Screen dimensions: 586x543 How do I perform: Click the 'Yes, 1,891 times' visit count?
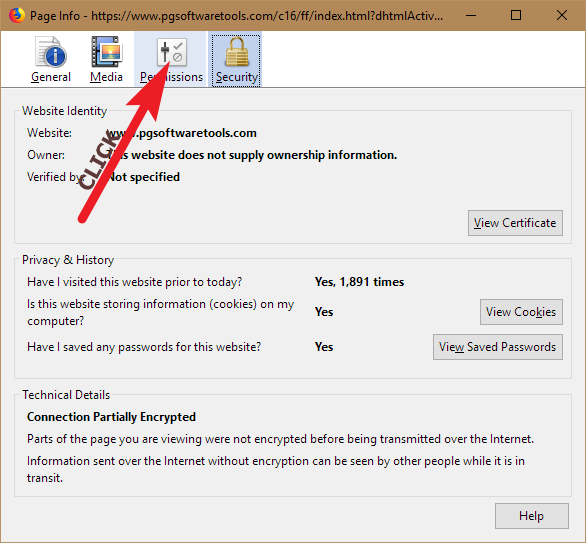point(360,282)
